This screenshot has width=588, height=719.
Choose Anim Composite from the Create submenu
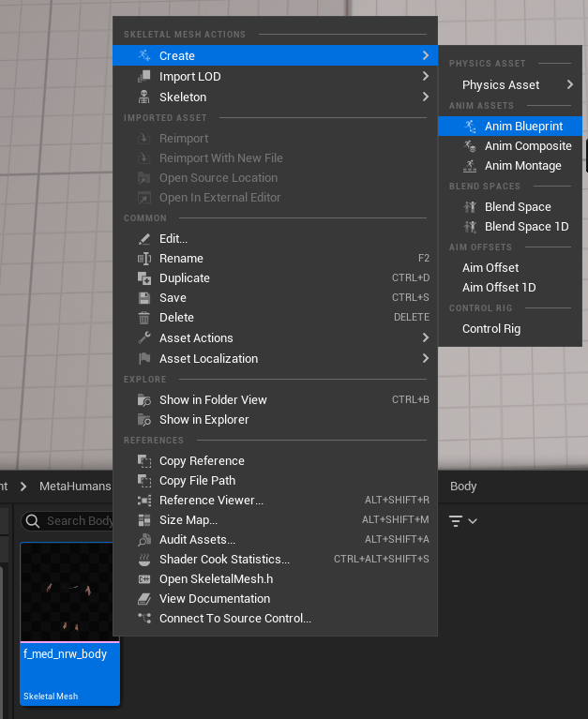coord(527,146)
